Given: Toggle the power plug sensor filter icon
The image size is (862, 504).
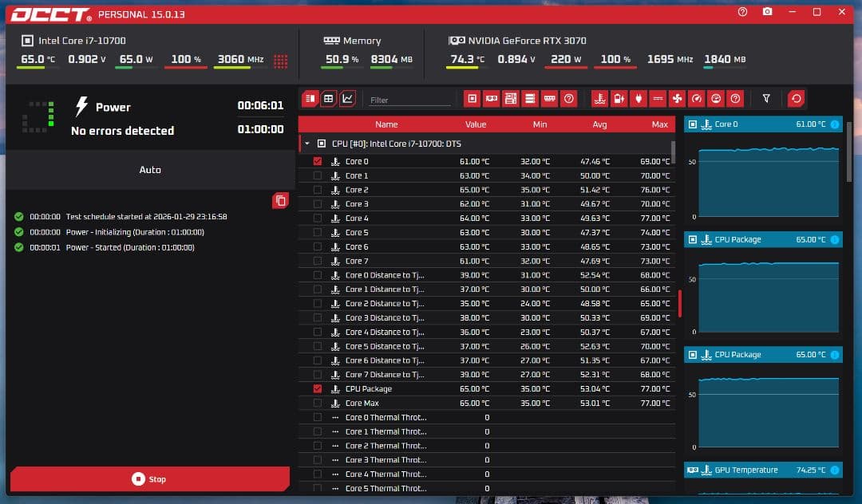Looking at the screenshot, I should pos(638,99).
